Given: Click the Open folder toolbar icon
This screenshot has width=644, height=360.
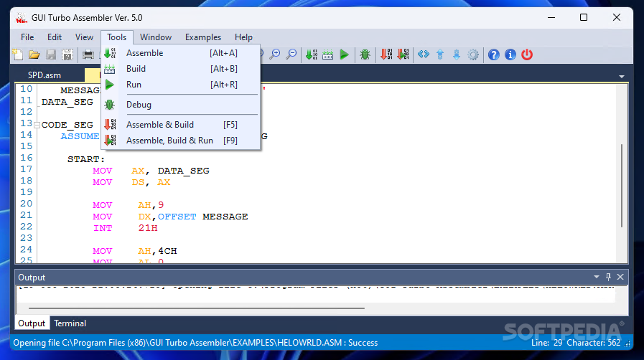Looking at the screenshot, I should click(34, 54).
